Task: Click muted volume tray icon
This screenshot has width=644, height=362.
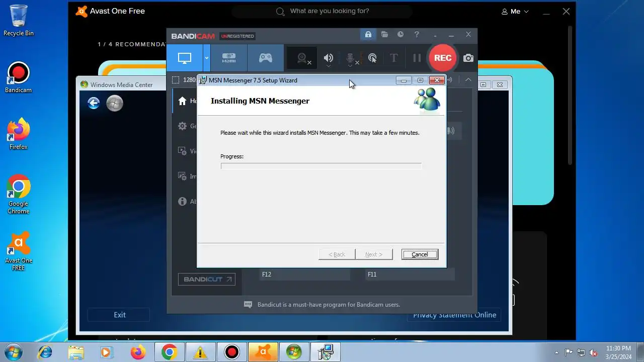Action: [593, 352]
